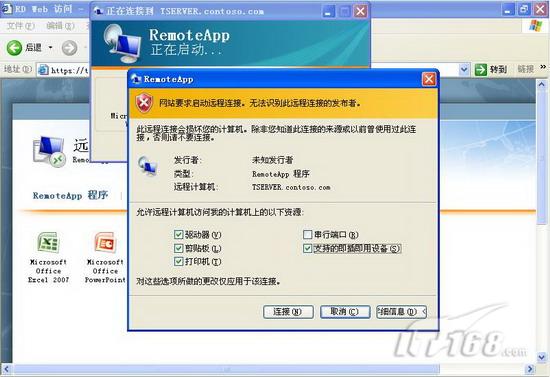Click the vertical scrollbar down arrow
The height and width of the screenshot is (377, 550).
(x=542, y=357)
